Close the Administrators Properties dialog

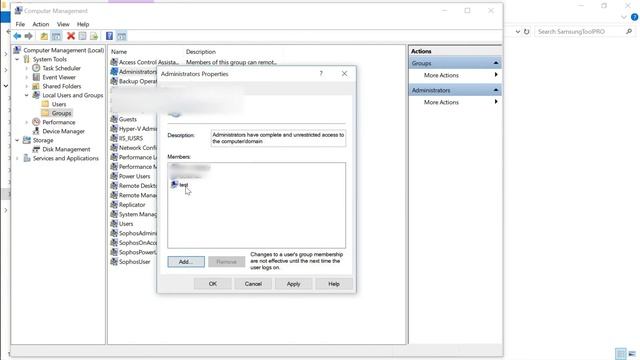tap(344, 73)
